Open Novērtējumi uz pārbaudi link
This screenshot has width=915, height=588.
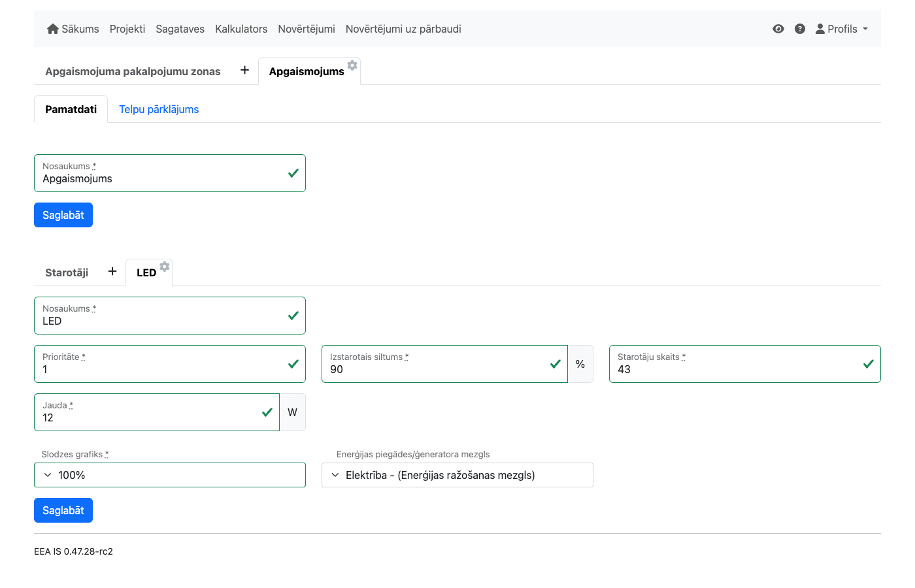click(403, 29)
